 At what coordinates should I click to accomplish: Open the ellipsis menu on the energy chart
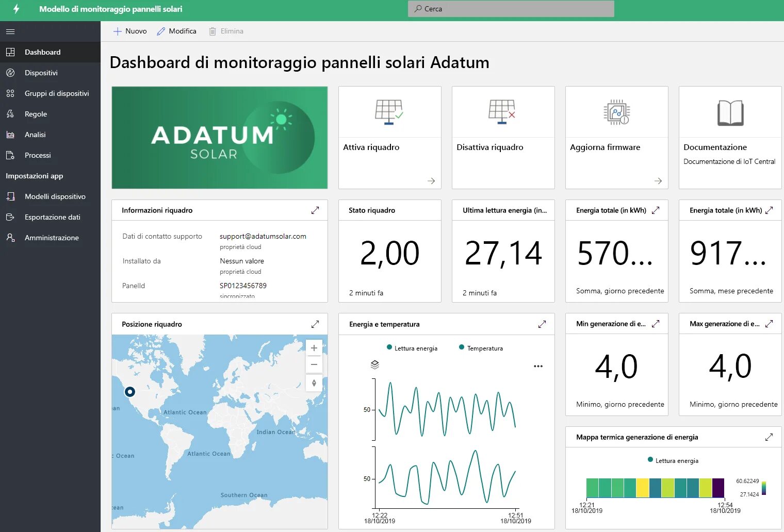click(538, 366)
